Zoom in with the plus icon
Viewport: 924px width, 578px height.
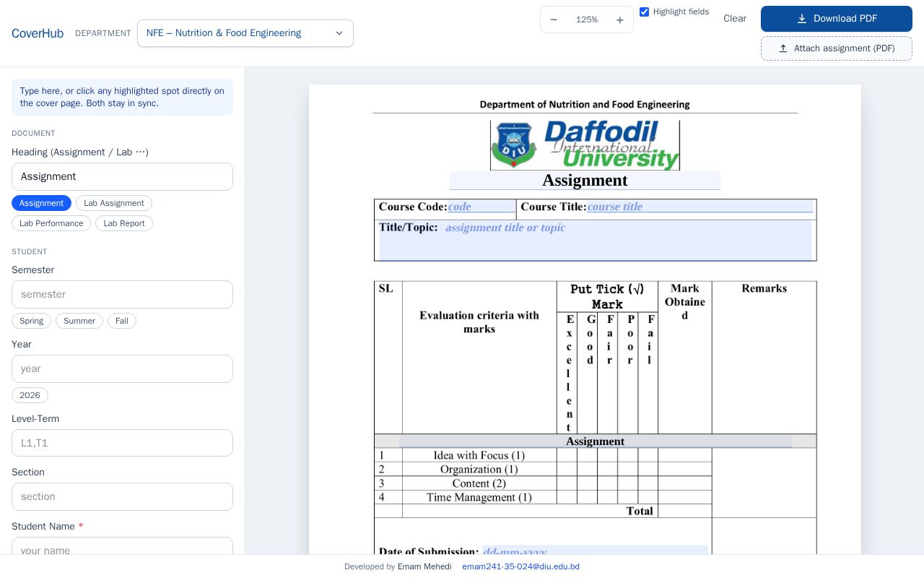coord(619,20)
